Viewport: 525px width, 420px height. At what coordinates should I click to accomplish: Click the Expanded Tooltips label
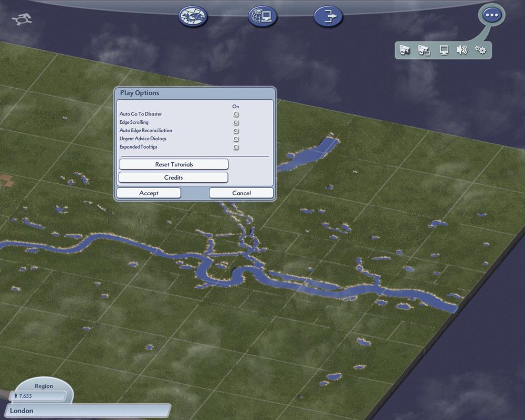tap(138, 146)
